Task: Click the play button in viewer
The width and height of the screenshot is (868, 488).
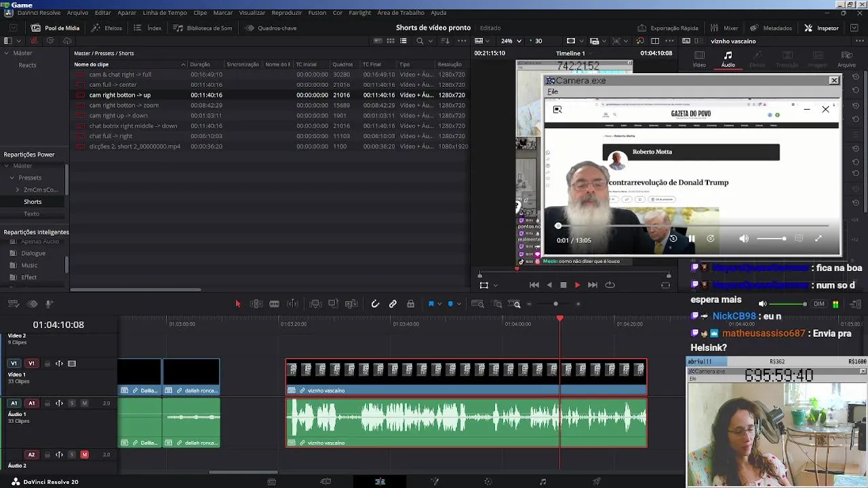Action: (x=577, y=285)
